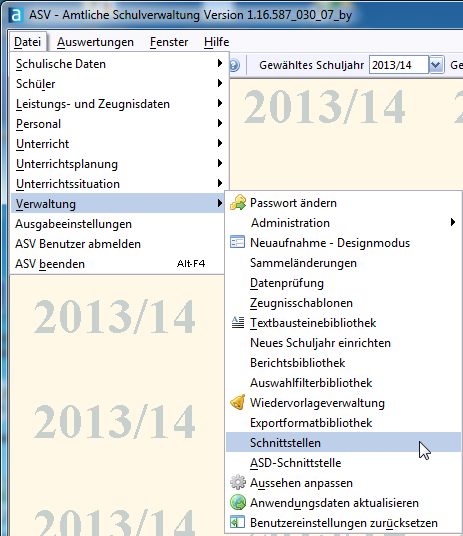This screenshot has height=536, width=463.
Task: Click the Neuaufnahme Designmodus form icon
Action: pyautogui.click(x=237, y=242)
